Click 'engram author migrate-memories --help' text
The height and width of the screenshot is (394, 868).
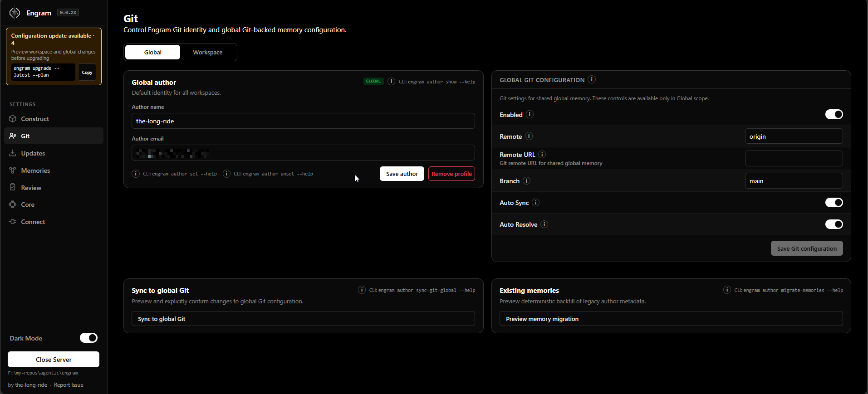[793, 290]
